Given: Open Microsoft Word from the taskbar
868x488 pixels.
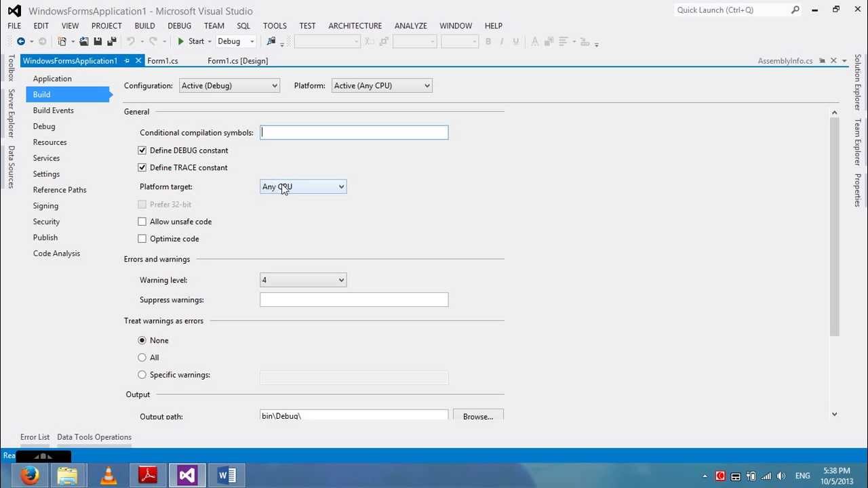Looking at the screenshot, I should pyautogui.click(x=226, y=476).
